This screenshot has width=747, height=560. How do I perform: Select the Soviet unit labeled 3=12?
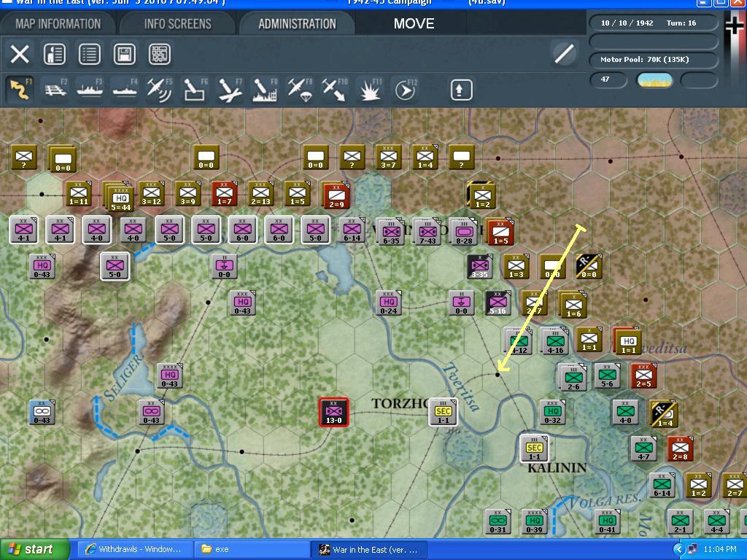point(151,194)
